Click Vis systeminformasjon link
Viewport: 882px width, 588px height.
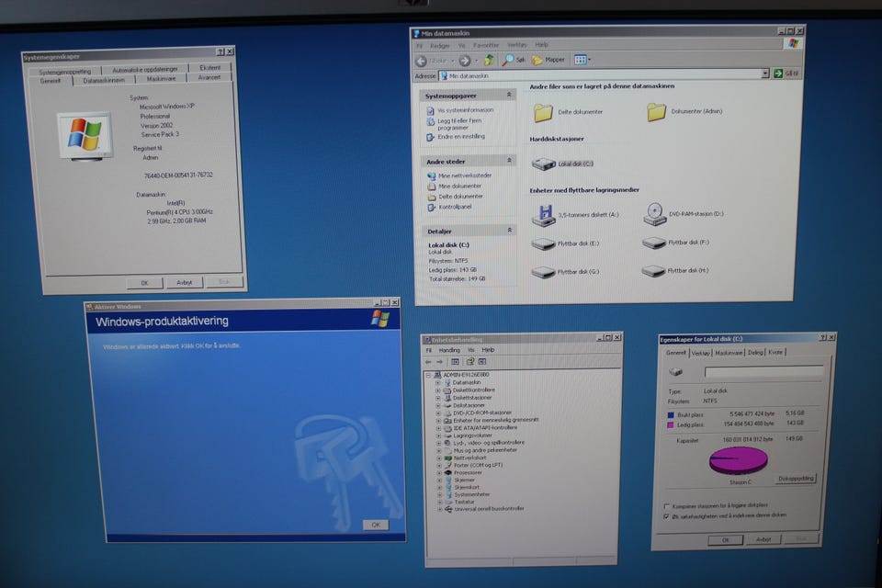tap(465, 110)
